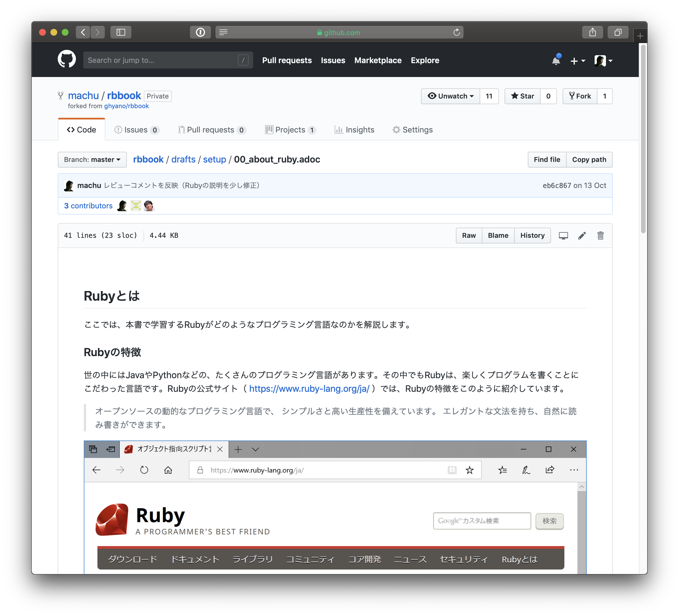The width and height of the screenshot is (679, 616).
Task: Focus the Search or jump to field
Action: [168, 60]
